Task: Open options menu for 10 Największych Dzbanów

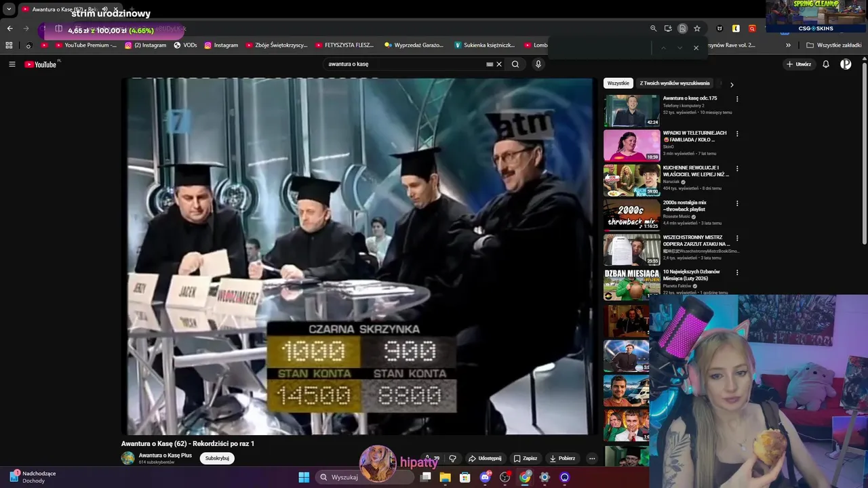Action: (737, 272)
